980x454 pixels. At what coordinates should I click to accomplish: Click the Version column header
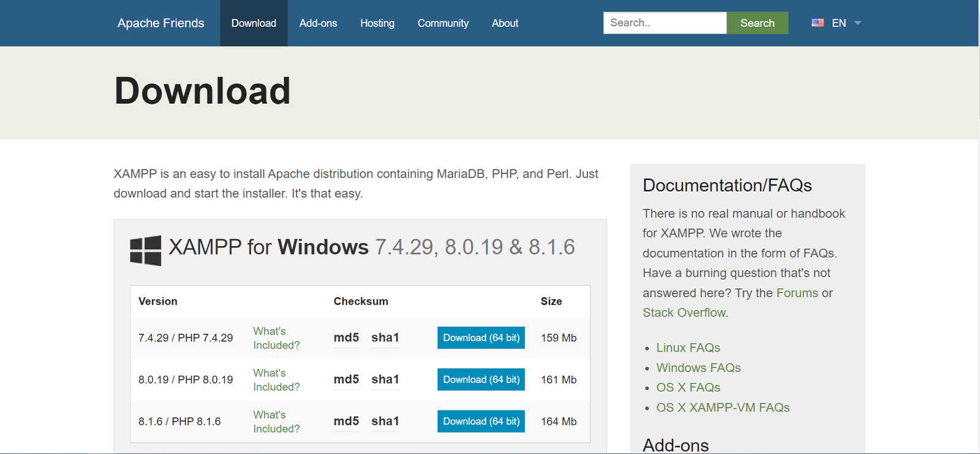[x=157, y=301]
